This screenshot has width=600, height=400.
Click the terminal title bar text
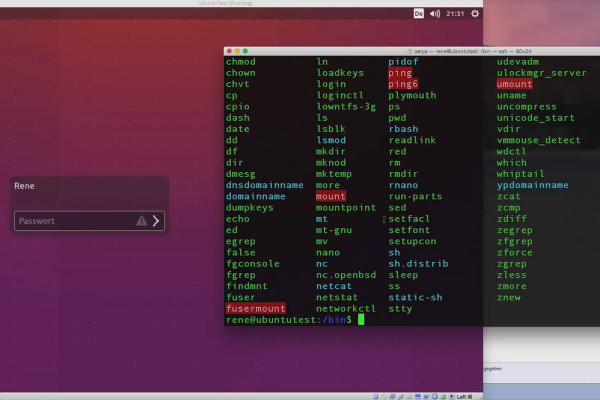[473, 51]
